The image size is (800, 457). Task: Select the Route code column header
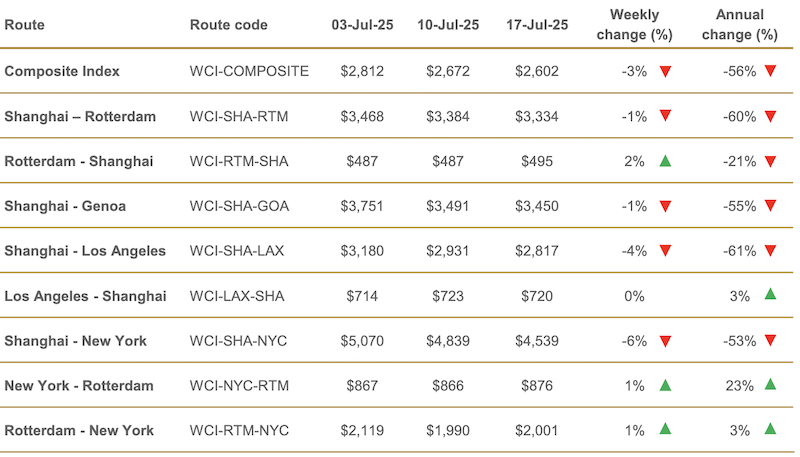click(229, 25)
